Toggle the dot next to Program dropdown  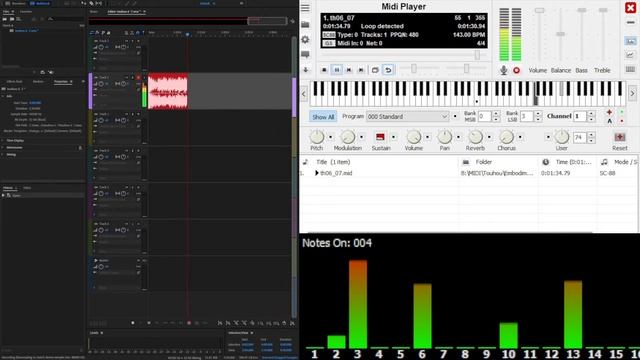pos(455,116)
